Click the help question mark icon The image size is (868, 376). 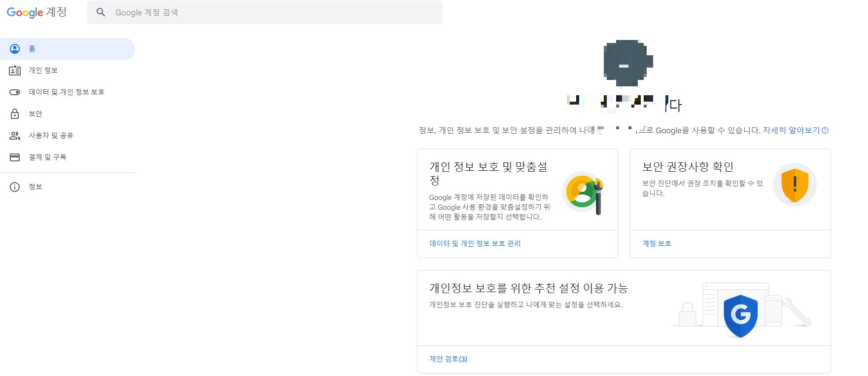click(x=825, y=130)
